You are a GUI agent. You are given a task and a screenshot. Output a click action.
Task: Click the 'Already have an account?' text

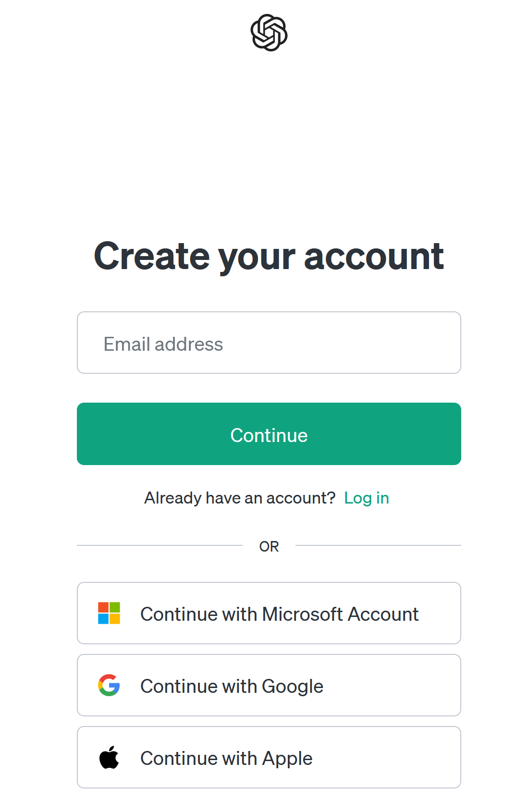tap(240, 498)
